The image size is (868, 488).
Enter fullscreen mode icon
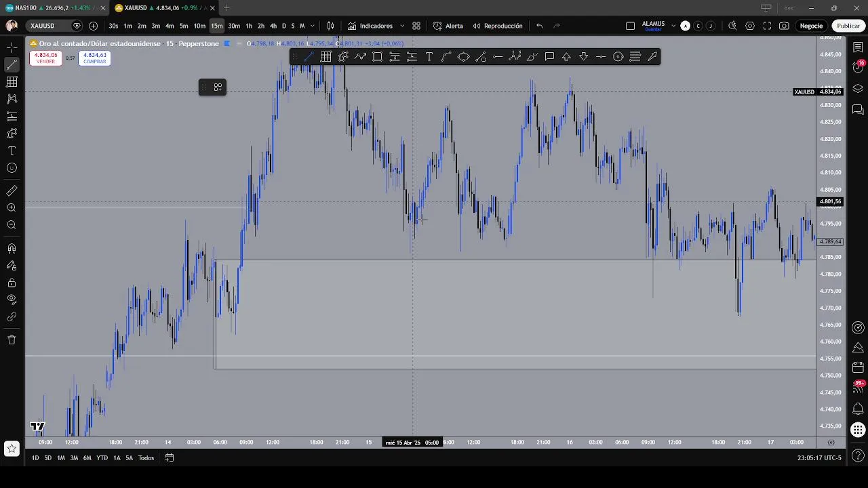pyautogui.click(x=767, y=26)
